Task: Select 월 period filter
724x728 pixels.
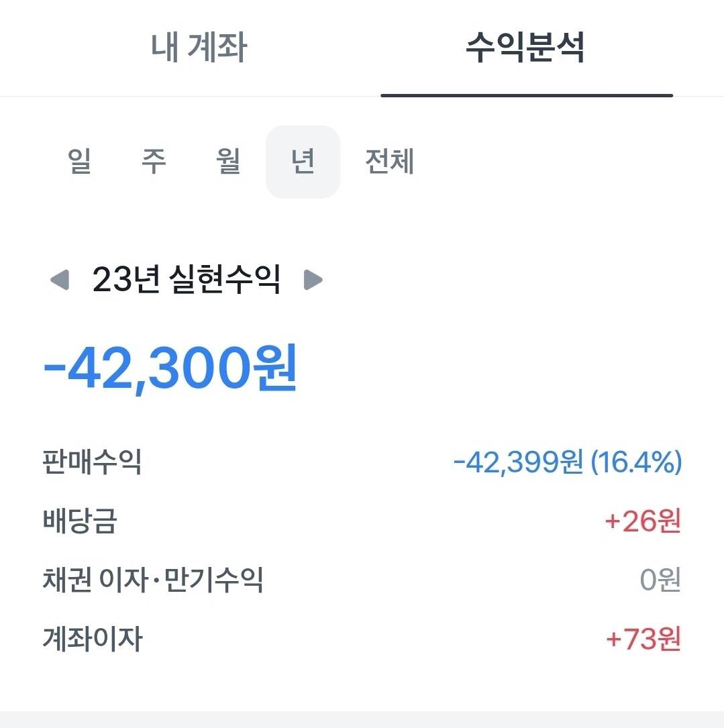Action: click(229, 162)
